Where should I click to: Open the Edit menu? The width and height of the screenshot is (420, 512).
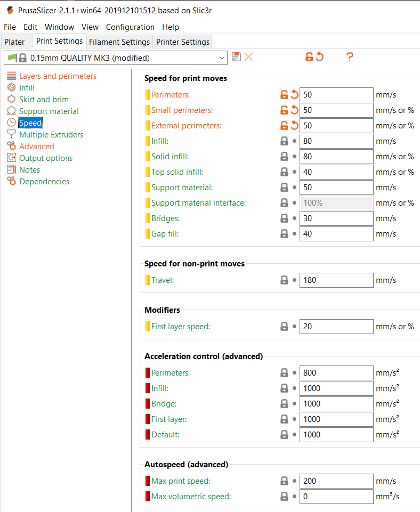tap(30, 27)
